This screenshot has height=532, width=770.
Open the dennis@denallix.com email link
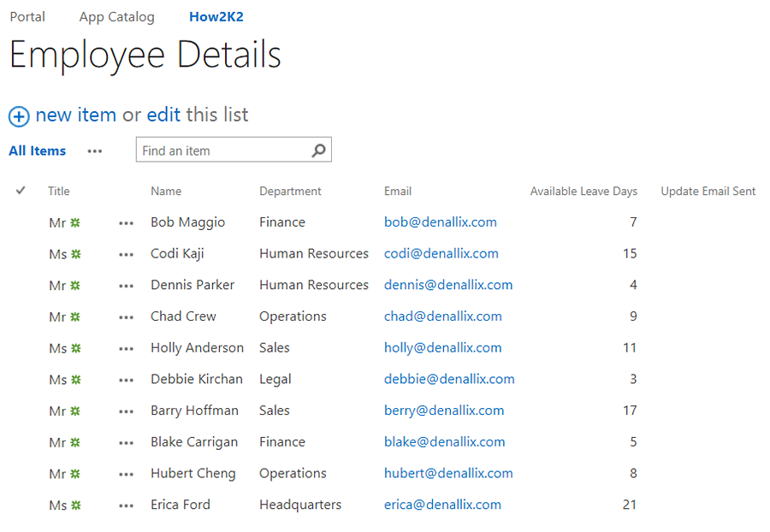pos(448,285)
